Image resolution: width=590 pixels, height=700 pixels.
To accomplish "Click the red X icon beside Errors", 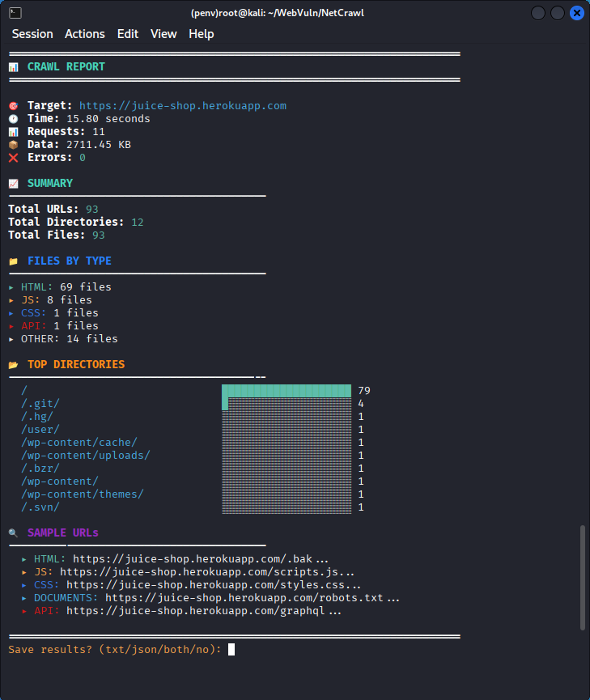I will [13, 158].
